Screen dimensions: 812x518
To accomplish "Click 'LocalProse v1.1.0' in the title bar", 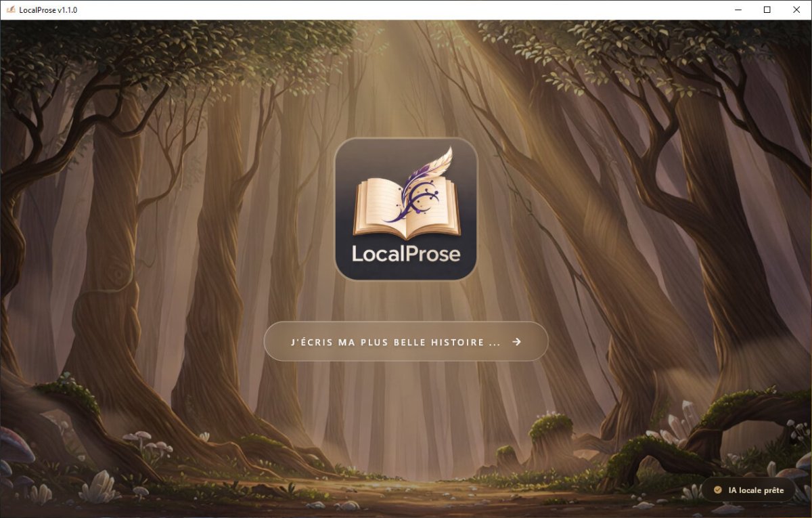I will tap(47, 10).
